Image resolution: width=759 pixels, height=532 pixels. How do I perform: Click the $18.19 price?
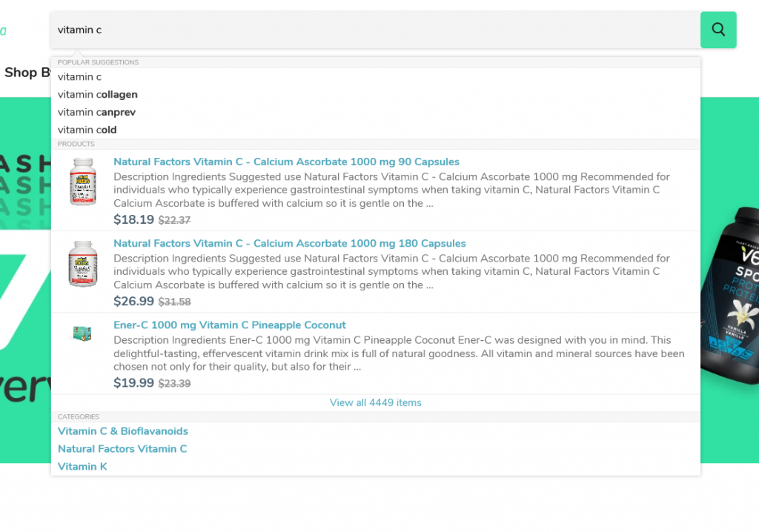click(133, 220)
